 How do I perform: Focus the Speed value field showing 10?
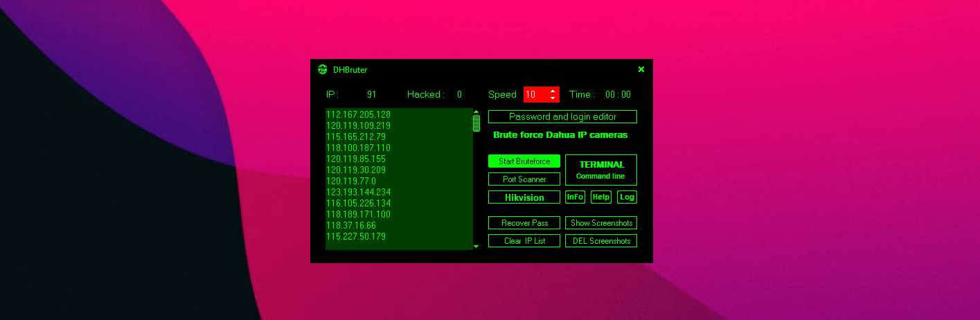(x=535, y=95)
